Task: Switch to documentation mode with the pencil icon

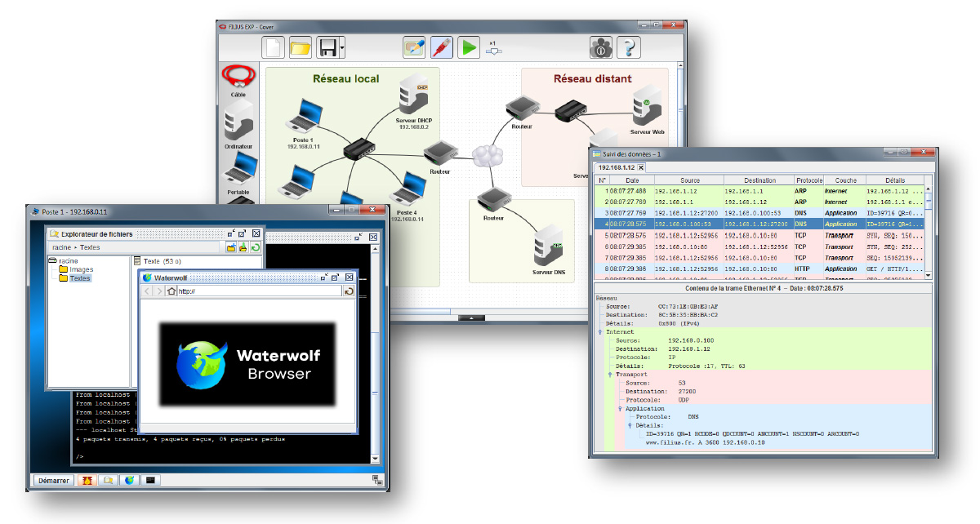Action: coord(414,47)
